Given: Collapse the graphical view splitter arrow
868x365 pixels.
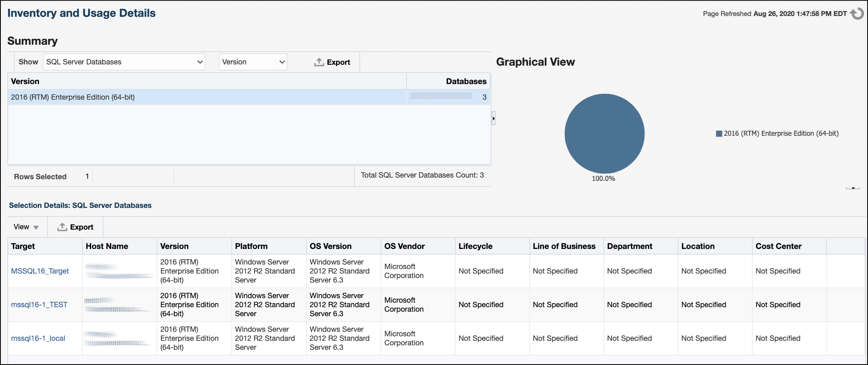Looking at the screenshot, I should coord(493,118).
